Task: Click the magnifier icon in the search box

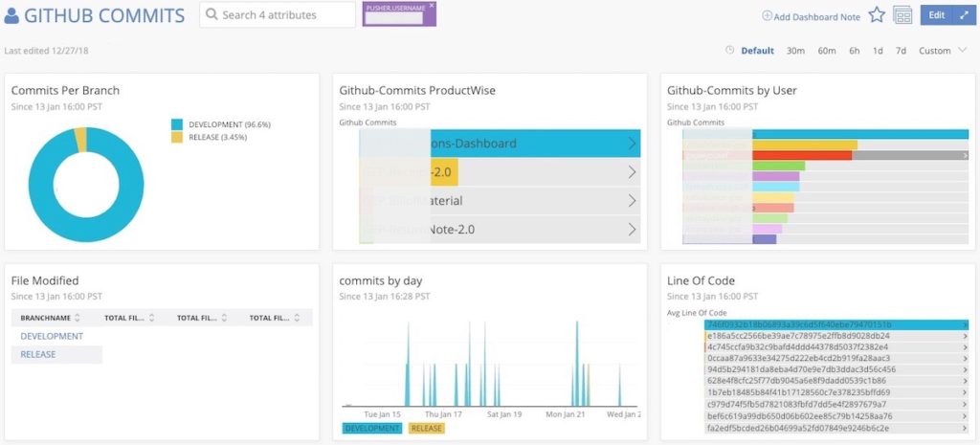Action: pos(212,14)
